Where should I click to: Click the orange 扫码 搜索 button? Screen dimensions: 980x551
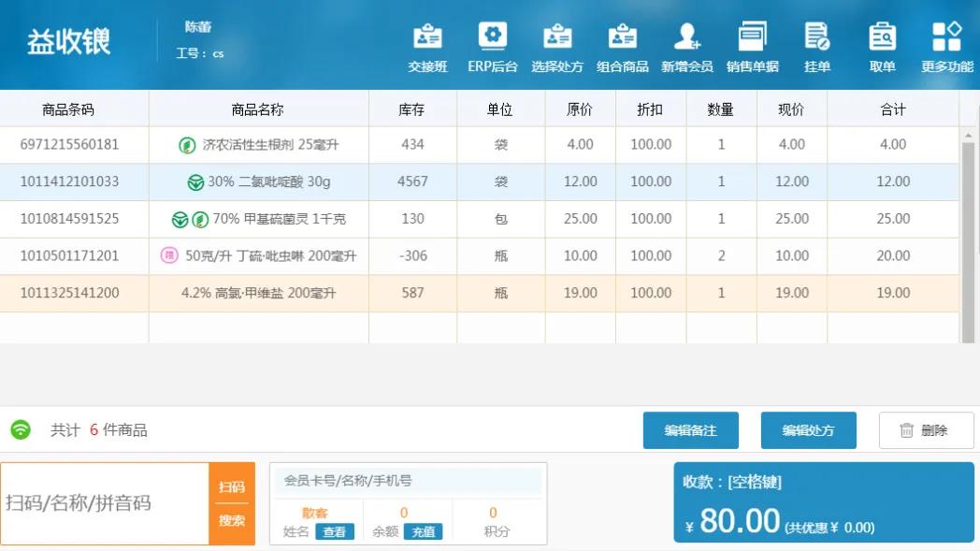pos(232,503)
